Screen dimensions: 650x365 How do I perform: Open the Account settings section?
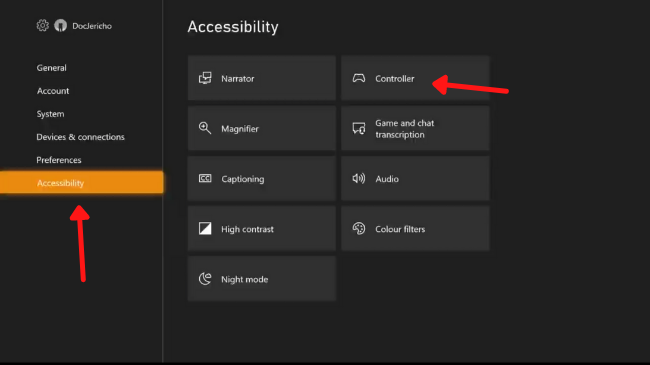(53, 91)
